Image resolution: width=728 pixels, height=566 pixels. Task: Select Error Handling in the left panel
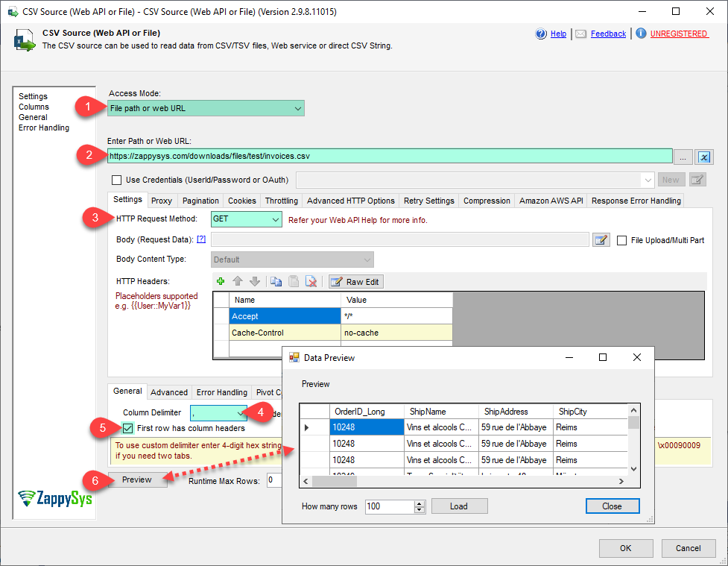(44, 128)
